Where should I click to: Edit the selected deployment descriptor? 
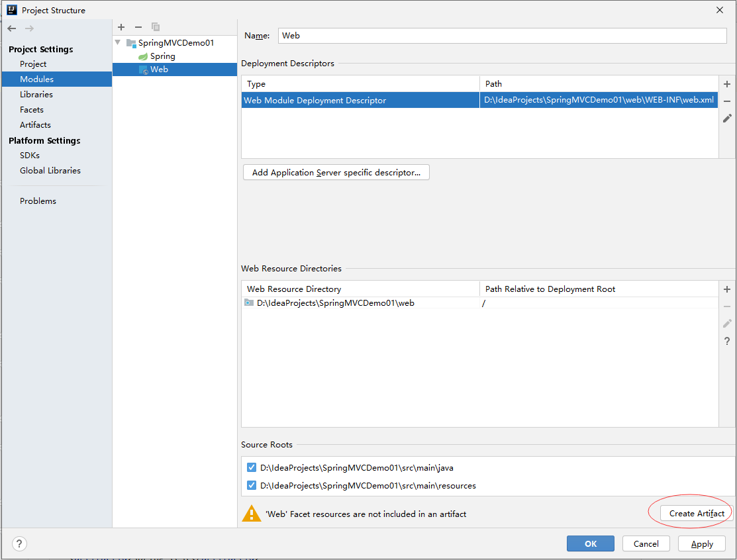click(x=727, y=118)
